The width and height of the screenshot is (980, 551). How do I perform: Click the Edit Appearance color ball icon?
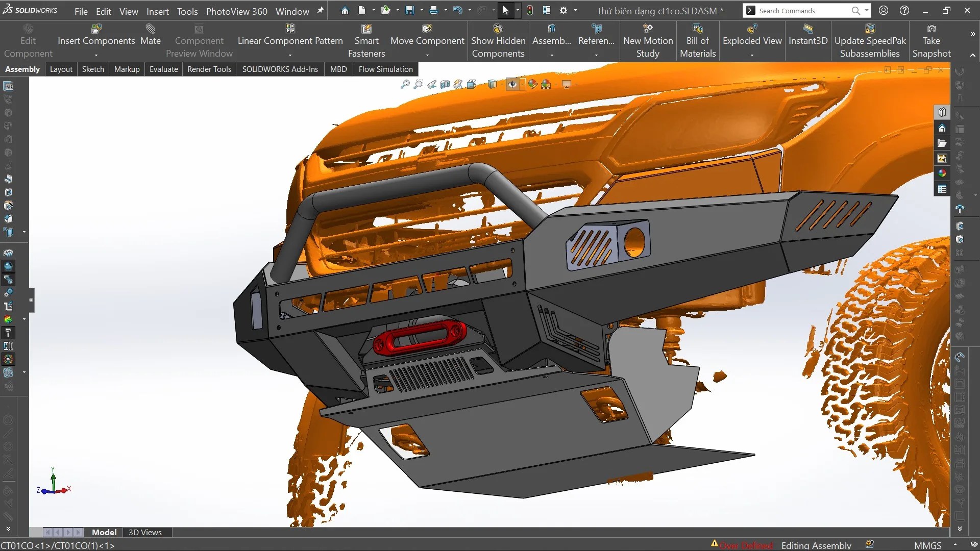(x=532, y=84)
